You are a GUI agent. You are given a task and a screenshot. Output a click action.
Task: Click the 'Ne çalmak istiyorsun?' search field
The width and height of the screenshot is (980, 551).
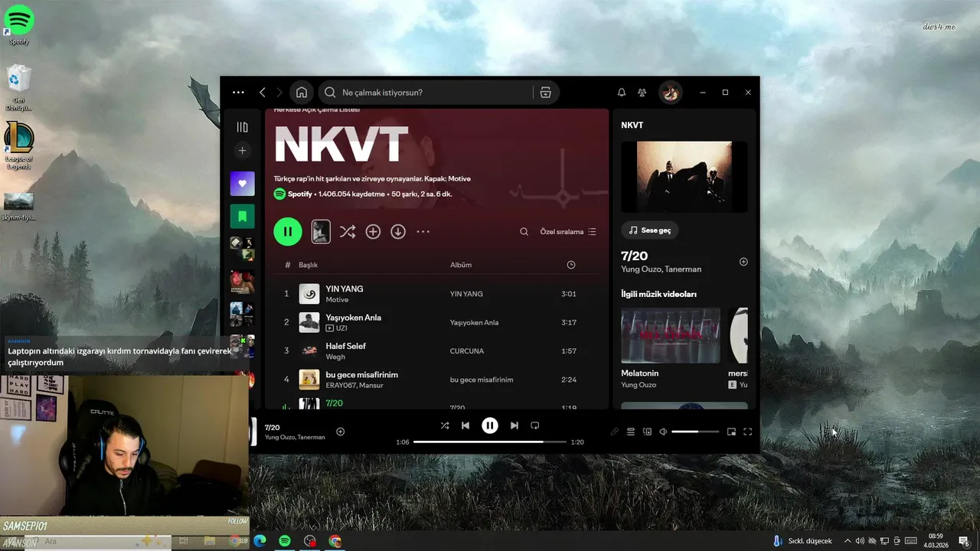(426, 93)
